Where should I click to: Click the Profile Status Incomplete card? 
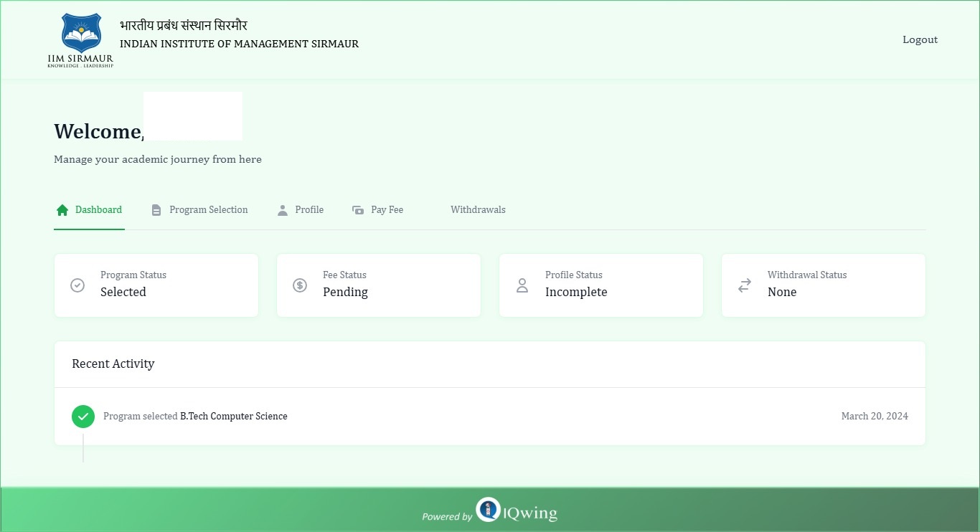coord(601,285)
